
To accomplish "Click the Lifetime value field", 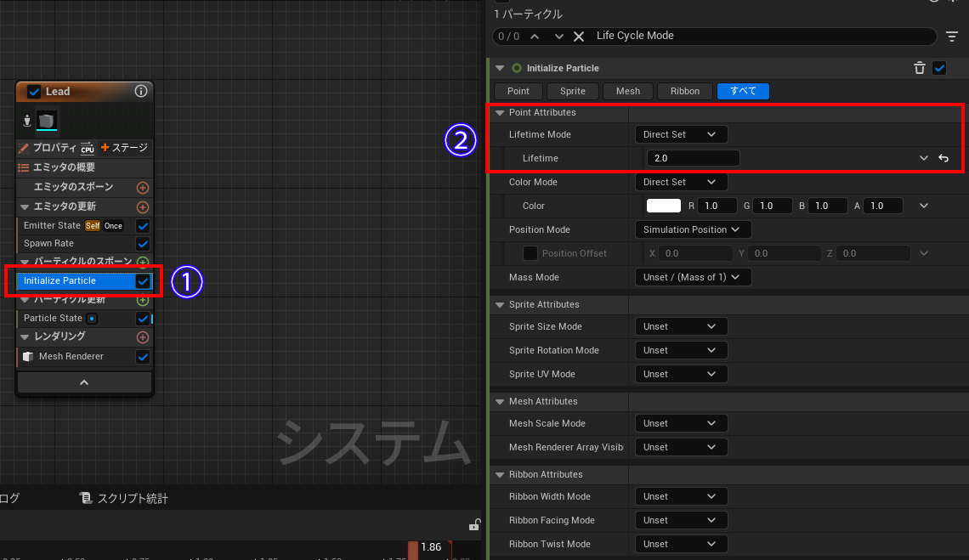I will point(693,158).
